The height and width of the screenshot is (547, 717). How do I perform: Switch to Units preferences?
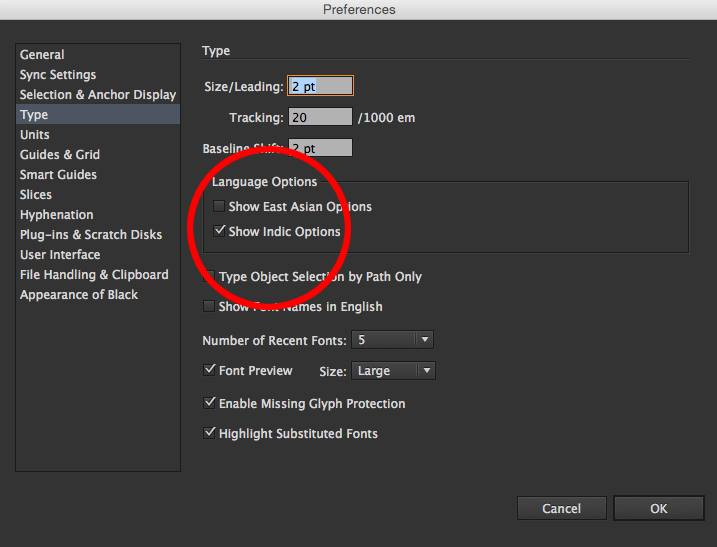34,135
